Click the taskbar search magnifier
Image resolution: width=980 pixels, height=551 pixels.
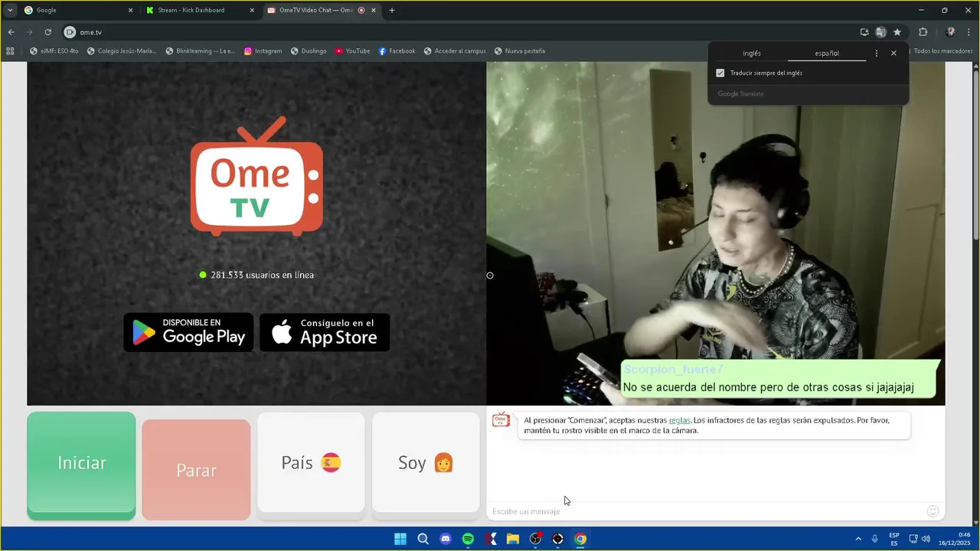coord(423,539)
